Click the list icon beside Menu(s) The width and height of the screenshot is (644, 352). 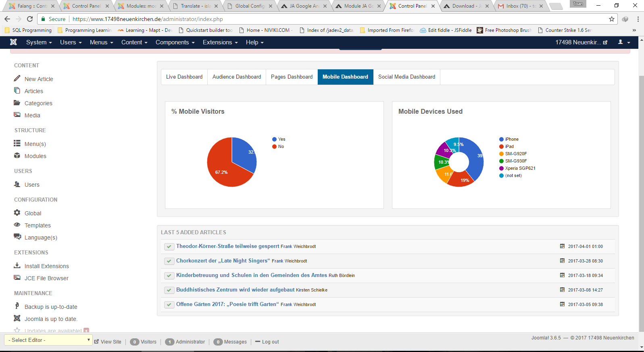(x=17, y=143)
